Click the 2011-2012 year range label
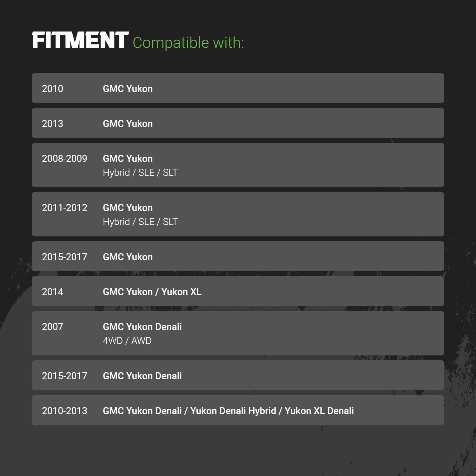The image size is (476, 476). pyautogui.click(x=64, y=208)
